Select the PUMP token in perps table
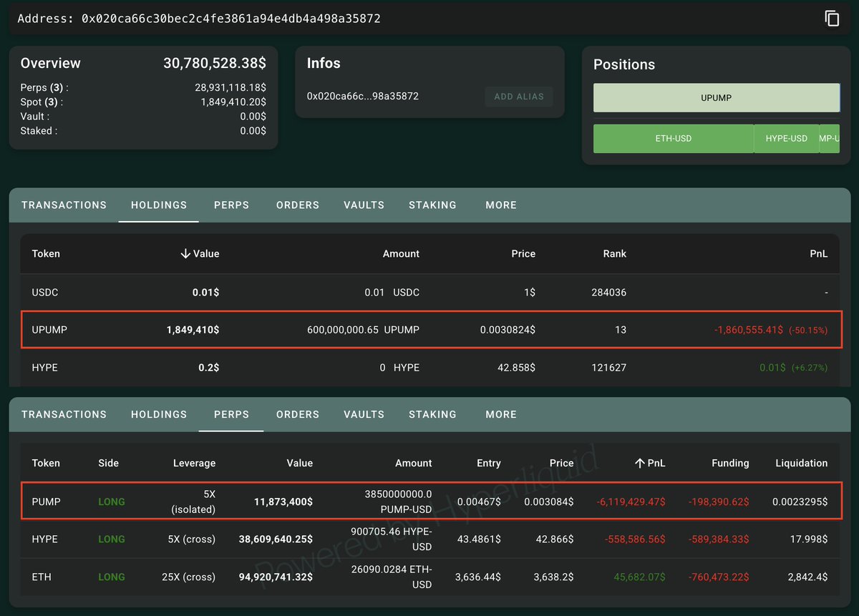Image resolution: width=859 pixels, height=616 pixels. (x=47, y=502)
